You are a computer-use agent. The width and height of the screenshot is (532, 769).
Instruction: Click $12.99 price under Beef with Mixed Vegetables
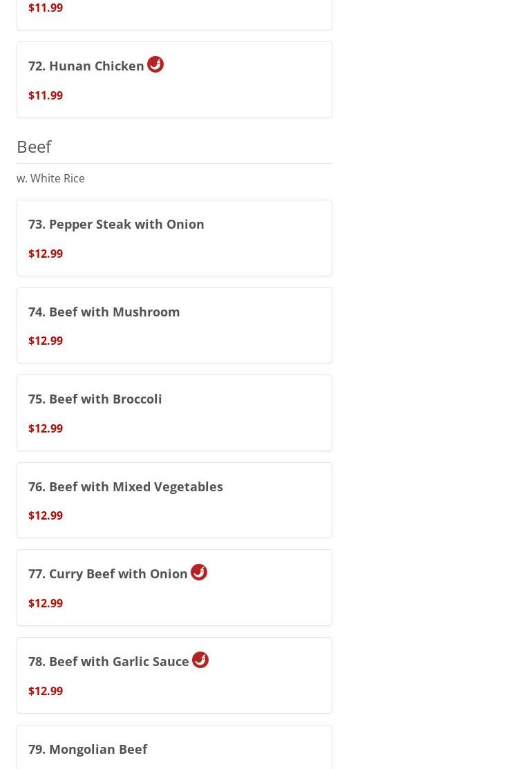46,515
